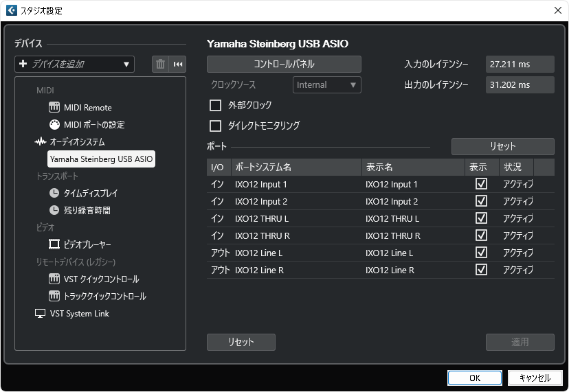Screen dimensions: 569x392
Task: Click the time display clock icon
Action: (x=54, y=193)
